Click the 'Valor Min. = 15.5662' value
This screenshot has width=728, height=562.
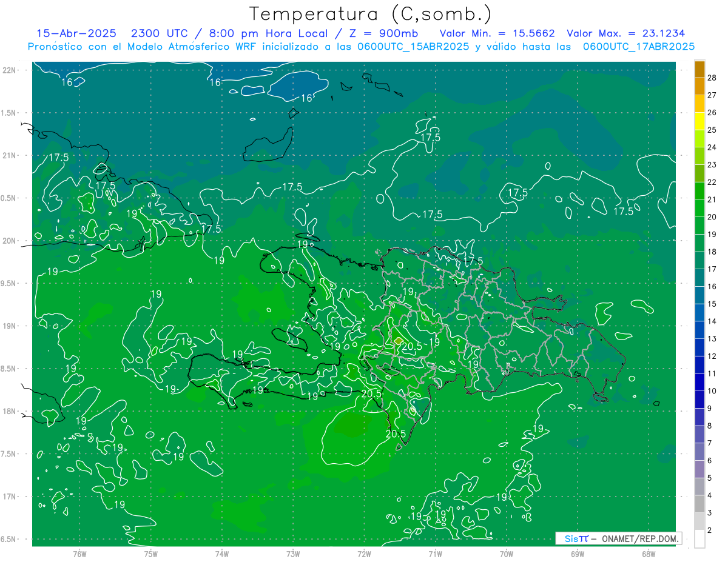pos(497,33)
